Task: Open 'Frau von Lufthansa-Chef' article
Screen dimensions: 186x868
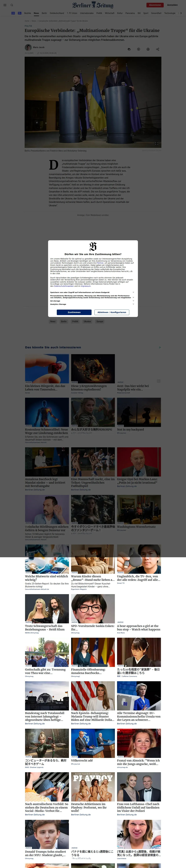Action: [139, 794]
